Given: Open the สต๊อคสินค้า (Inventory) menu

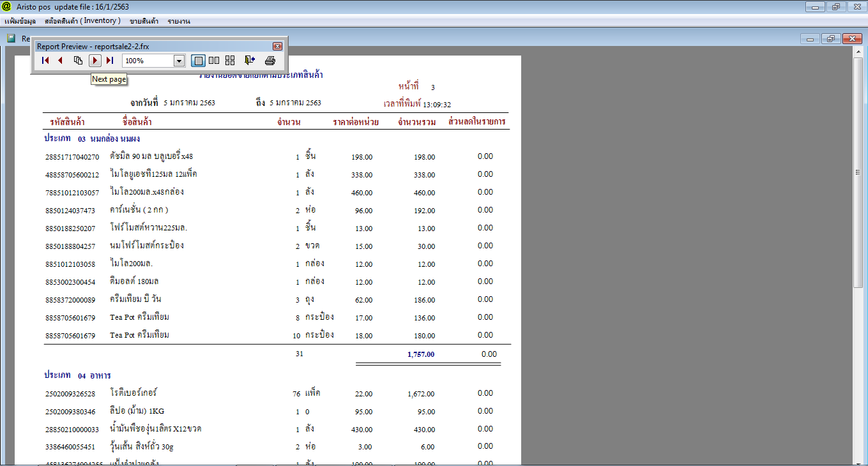Looking at the screenshot, I should point(82,21).
